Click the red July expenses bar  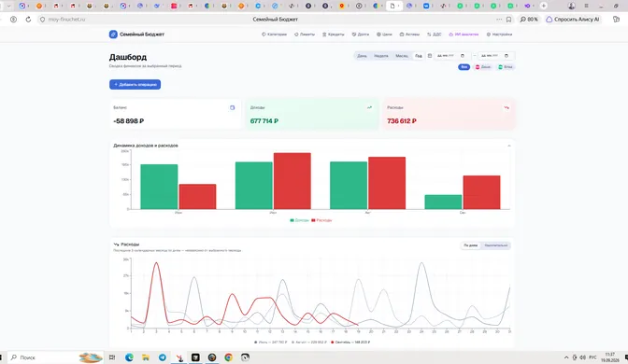tap(293, 181)
